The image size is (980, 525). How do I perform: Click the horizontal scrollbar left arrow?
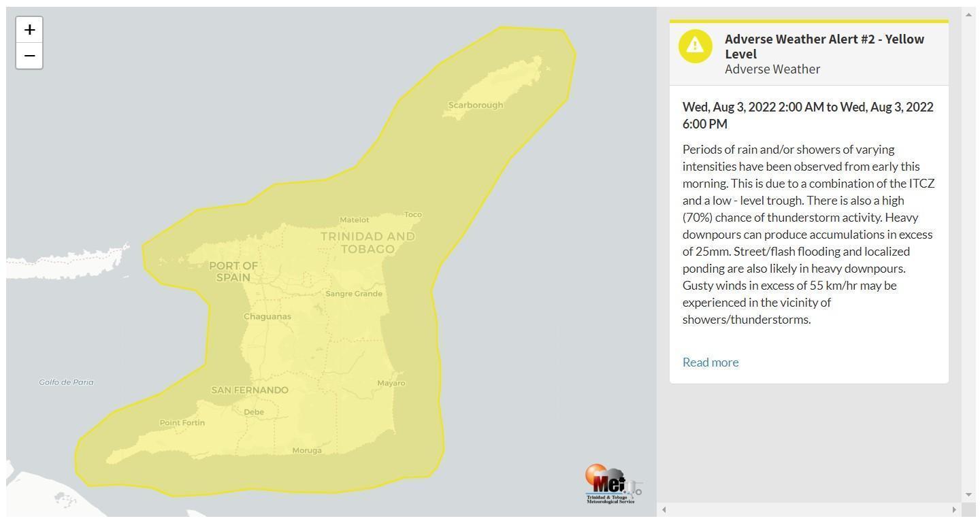pyautogui.click(x=664, y=509)
